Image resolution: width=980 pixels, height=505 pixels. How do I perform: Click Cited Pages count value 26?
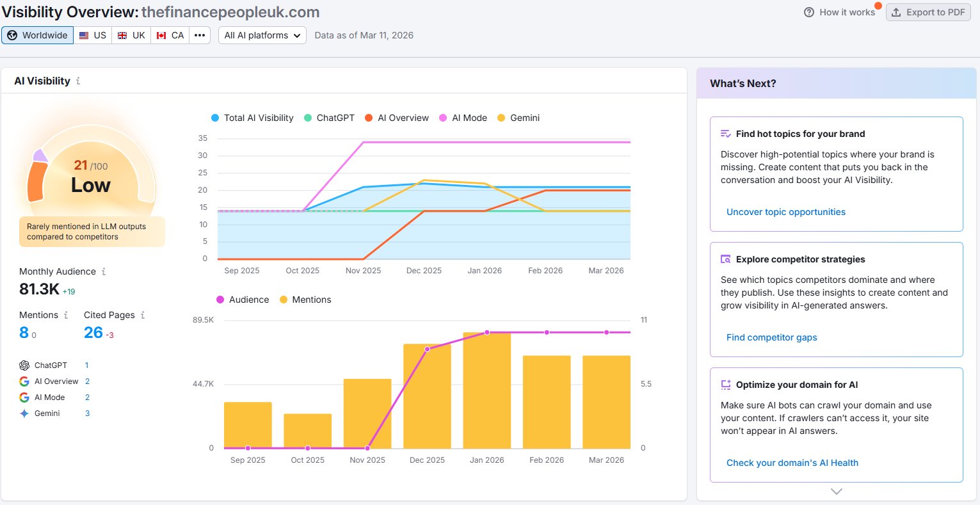[93, 333]
